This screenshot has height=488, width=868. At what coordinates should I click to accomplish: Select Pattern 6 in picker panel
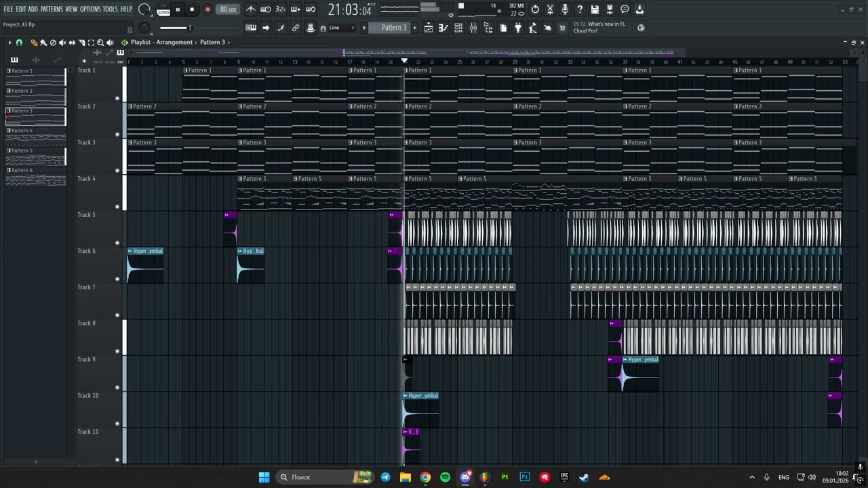tap(36, 176)
